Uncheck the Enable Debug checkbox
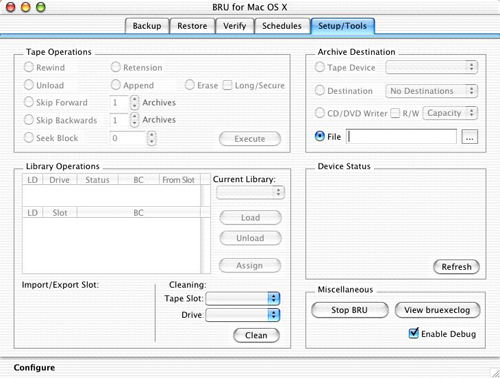500x378 pixels. (414, 333)
